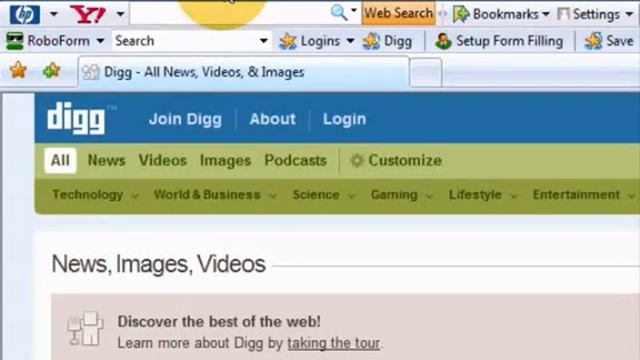Click the RoboForm Save icon

(593, 41)
